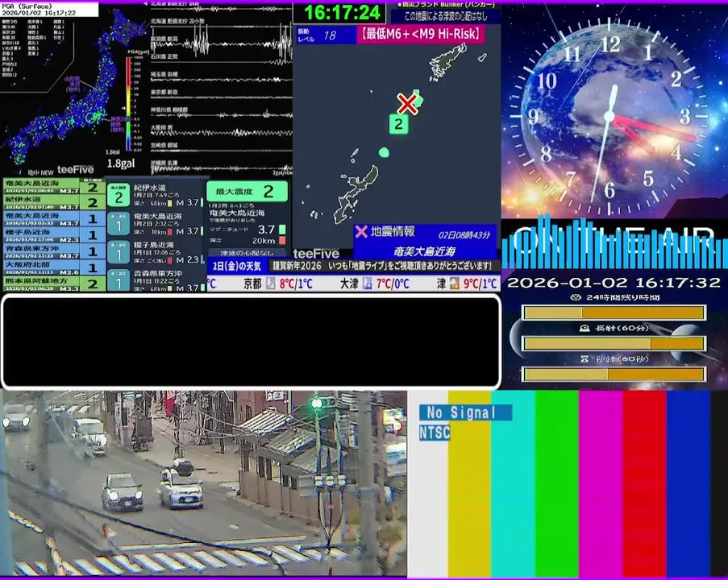Click the red color bar of test pattern

(x=644, y=483)
